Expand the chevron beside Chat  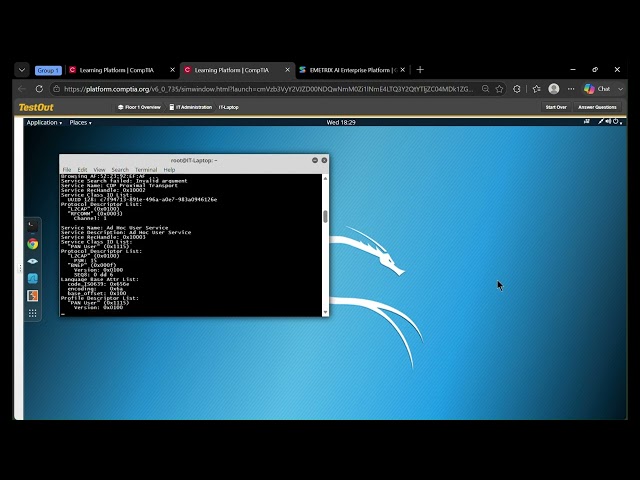point(620,89)
